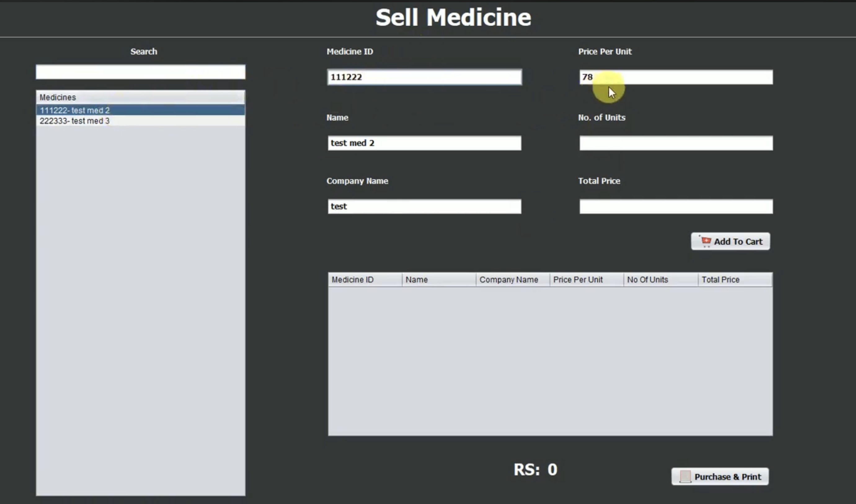Click the Company Name column header in cart table
Viewport: 856px width, 504px height.
click(x=513, y=280)
